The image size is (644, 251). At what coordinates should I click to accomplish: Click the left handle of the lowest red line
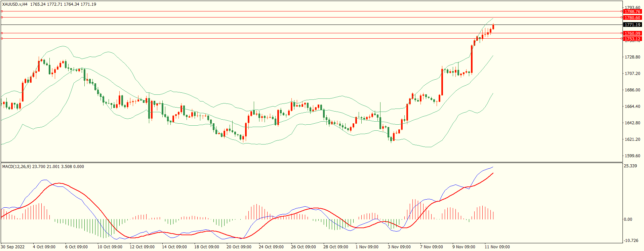coord(2,39)
